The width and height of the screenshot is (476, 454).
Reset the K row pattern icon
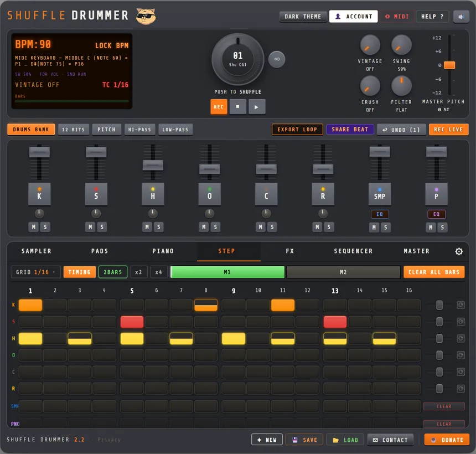tap(461, 305)
